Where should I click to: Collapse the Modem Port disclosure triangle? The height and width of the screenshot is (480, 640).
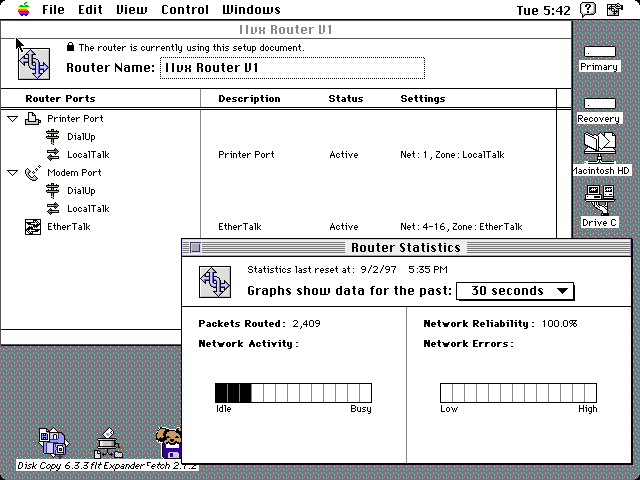click(x=13, y=173)
